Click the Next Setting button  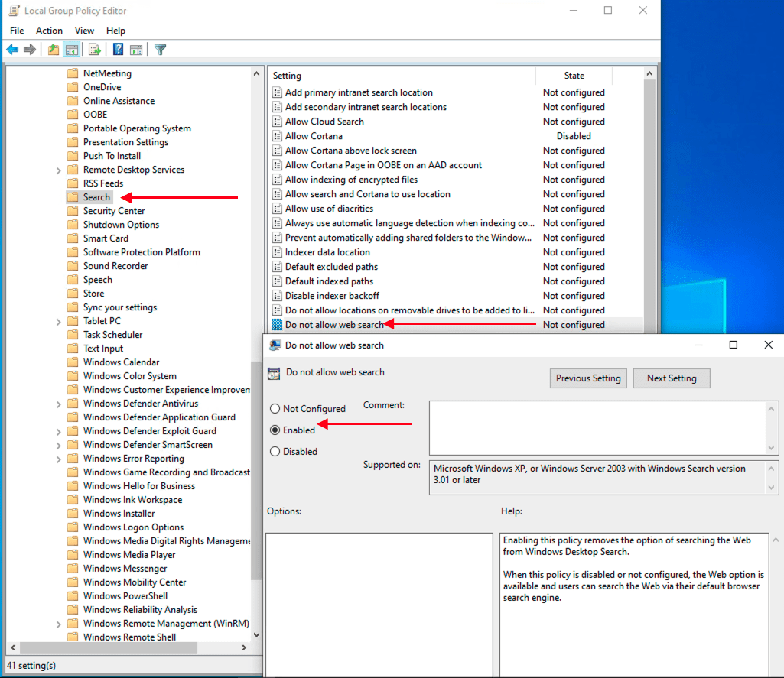pos(672,378)
